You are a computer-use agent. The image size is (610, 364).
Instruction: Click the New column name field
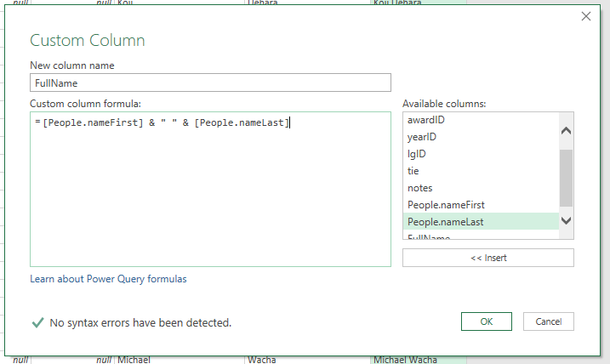pyautogui.click(x=210, y=82)
